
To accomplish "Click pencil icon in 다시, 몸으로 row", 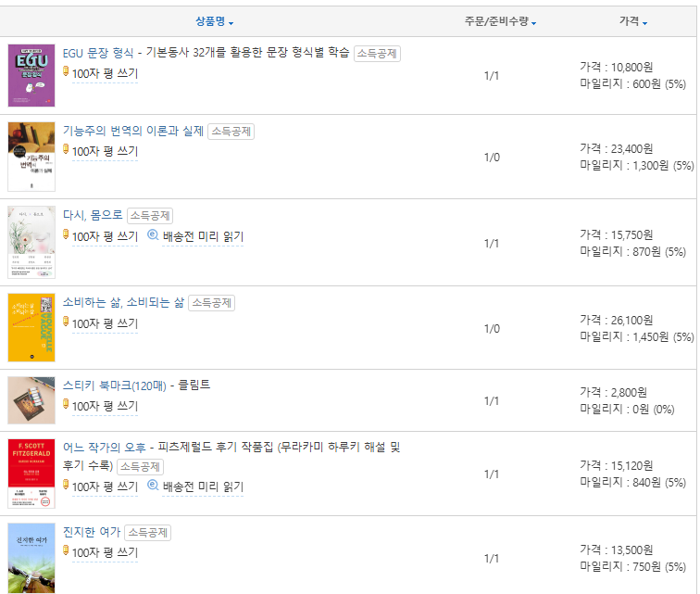I will point(66,234).
